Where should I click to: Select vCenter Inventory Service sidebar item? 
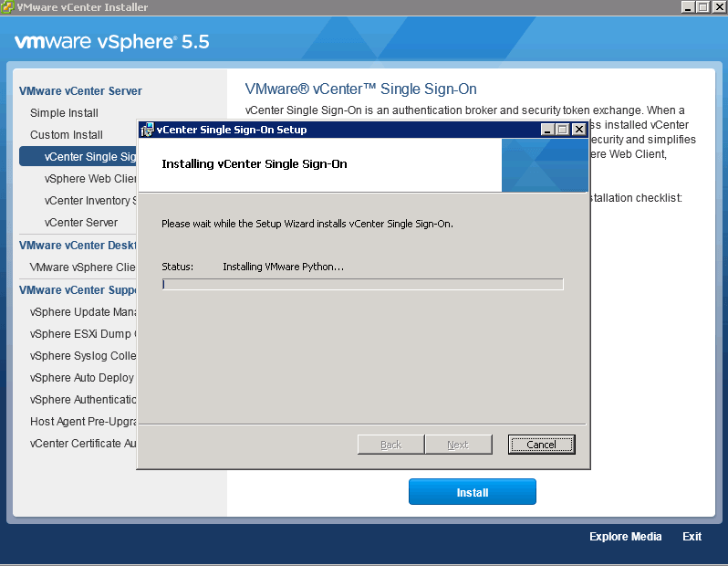click(x=90, y=200)
